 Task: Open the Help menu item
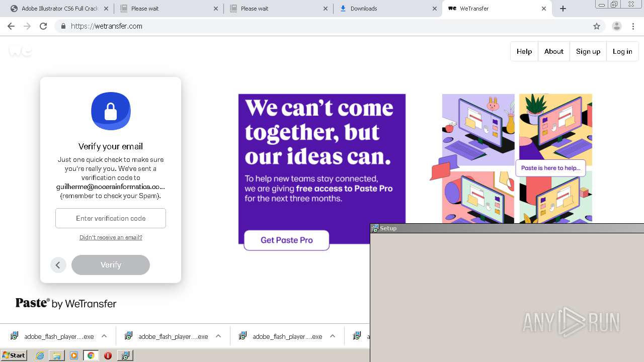524,51
